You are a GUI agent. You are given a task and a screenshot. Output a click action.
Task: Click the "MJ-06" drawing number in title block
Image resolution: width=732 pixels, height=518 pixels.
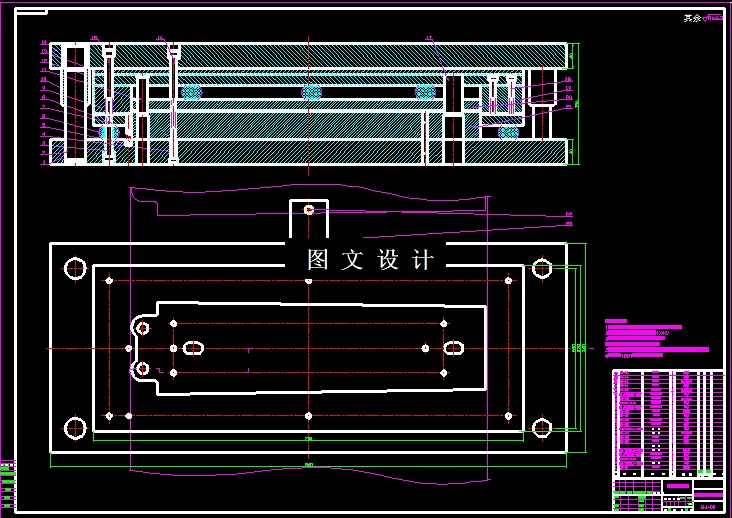(x=709, y=507)
